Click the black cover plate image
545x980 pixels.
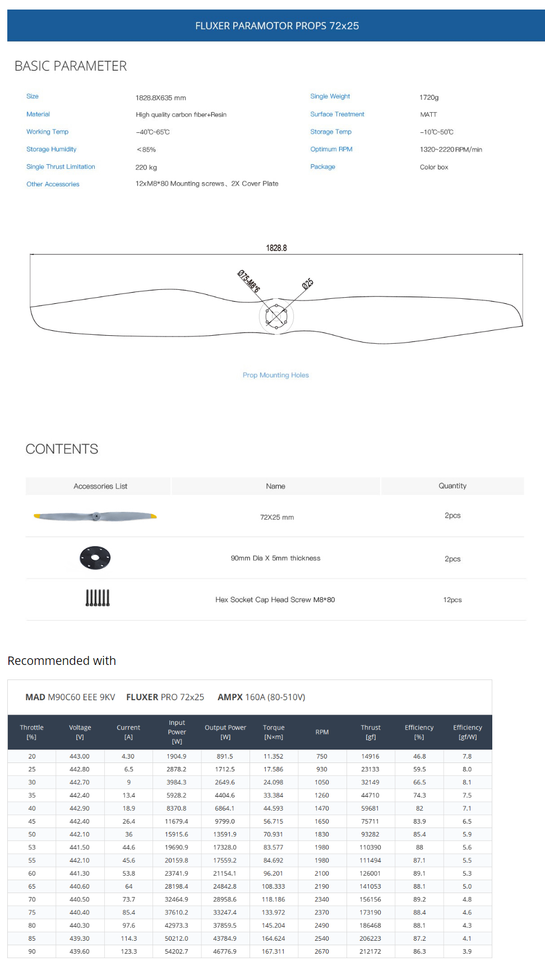(x=95, y=558)
